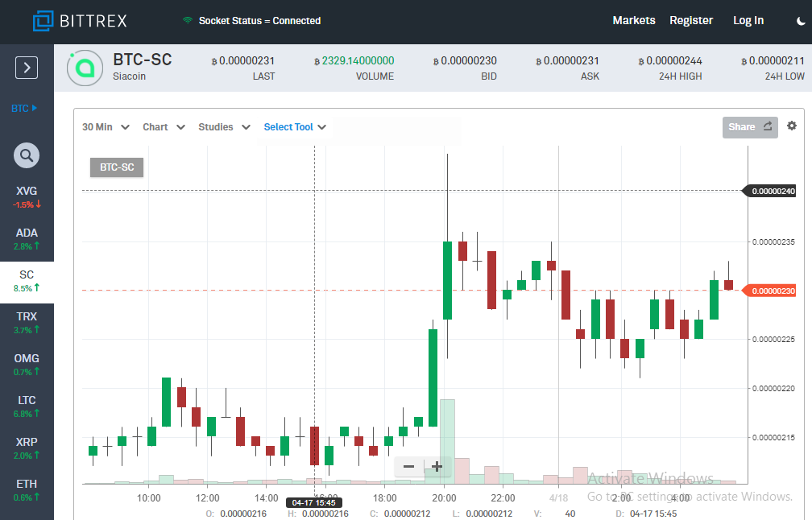This screenshot has height=520, width=812.
Task: Share the chart
Action: coord(750,127)
